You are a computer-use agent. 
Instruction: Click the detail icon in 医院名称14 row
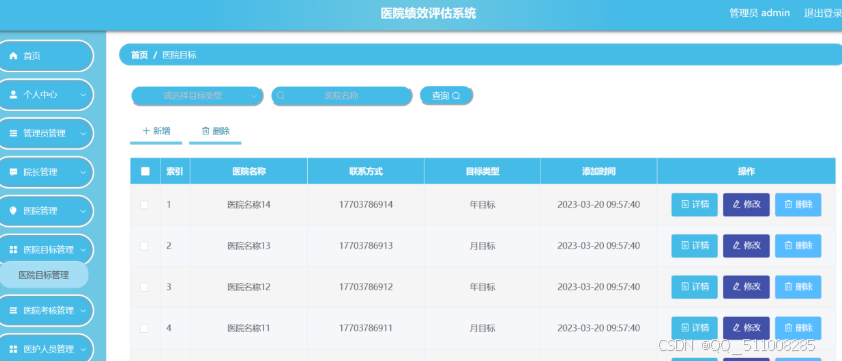[x=685, y=204]
